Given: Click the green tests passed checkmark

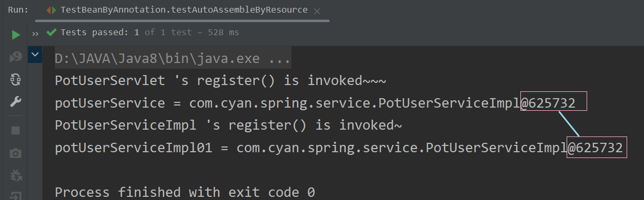Looking at the screenshot, I should pos(52,33).
